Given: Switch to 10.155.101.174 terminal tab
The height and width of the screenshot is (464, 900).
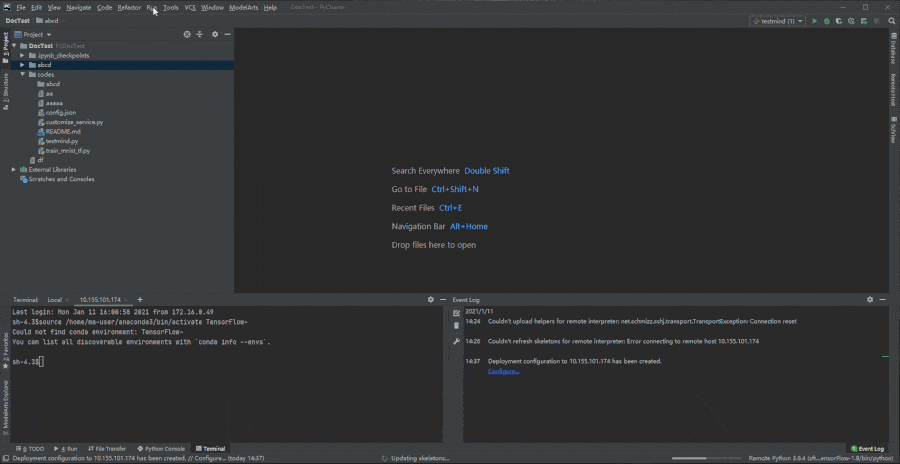Looking at the screenshot, I should point(100,300).
